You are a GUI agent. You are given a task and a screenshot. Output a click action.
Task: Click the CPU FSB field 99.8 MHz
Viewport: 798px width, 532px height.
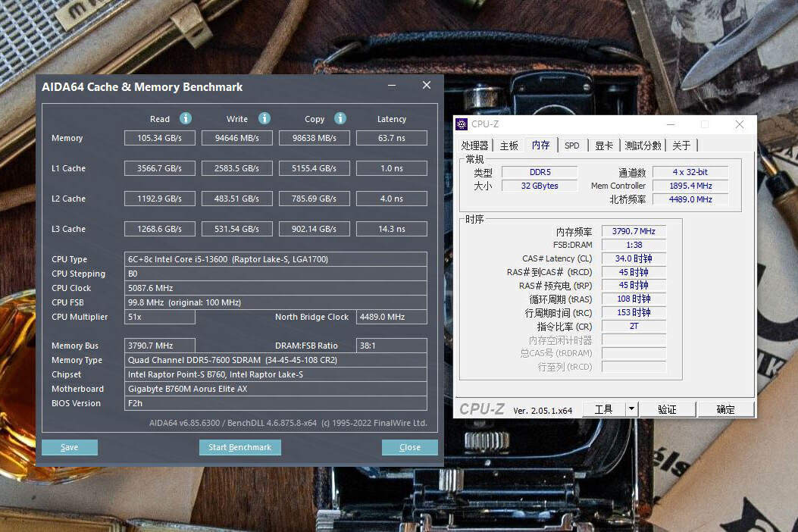click(x=276, y=302)
